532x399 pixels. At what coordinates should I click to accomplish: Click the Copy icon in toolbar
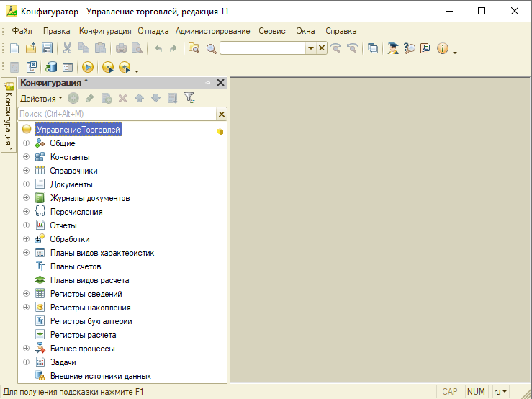pyautogui.click(x=84, y=48)
